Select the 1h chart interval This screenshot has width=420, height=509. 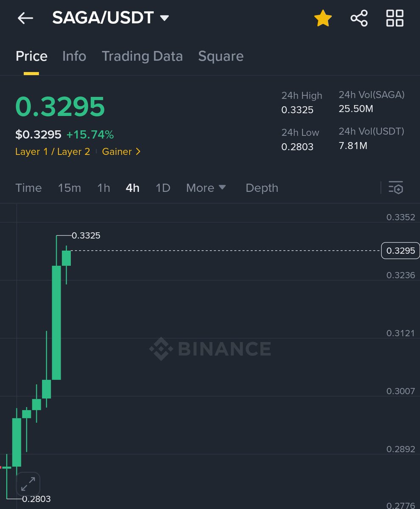click(104, 188)
